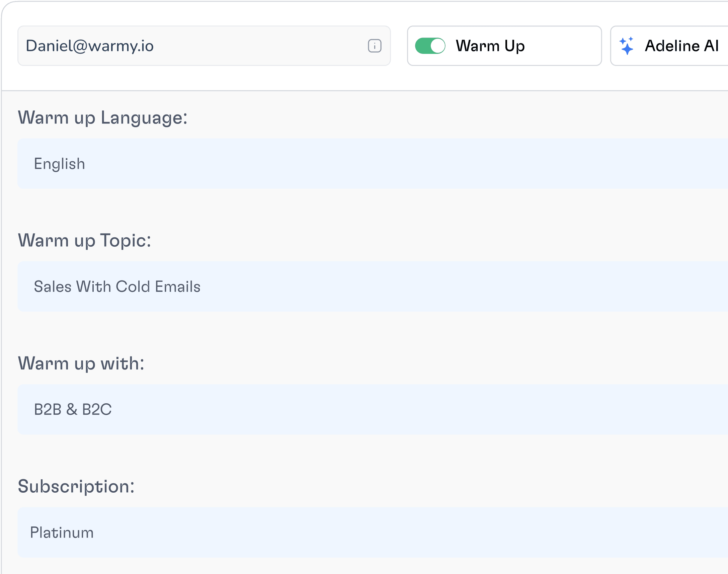Click the Daniel@warmy.io email field
Image resolution: width=728 pixels, height=574 pixels.
click(x=188, y=46)
